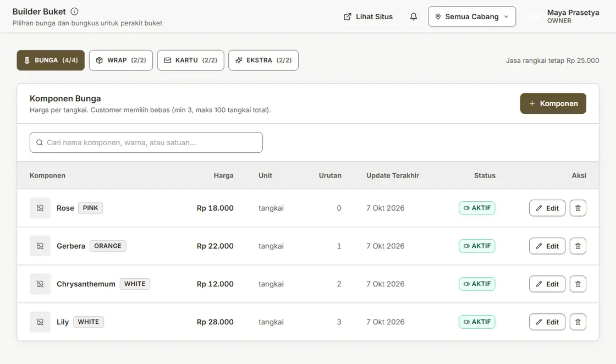Edit the Rose component

(547, 208)
